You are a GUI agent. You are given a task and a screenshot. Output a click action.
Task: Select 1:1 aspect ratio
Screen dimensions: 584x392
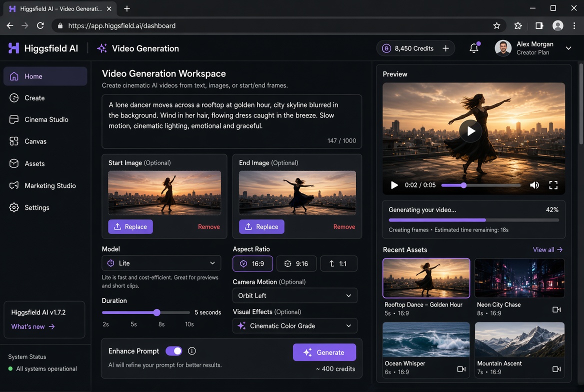[338, 263]
